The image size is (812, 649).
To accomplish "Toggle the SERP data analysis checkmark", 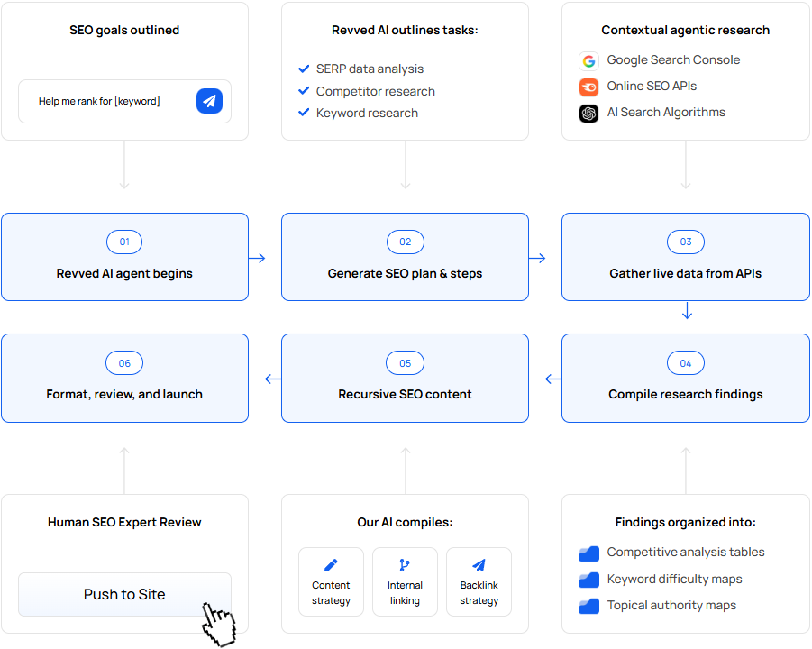I will click(304, 69).
